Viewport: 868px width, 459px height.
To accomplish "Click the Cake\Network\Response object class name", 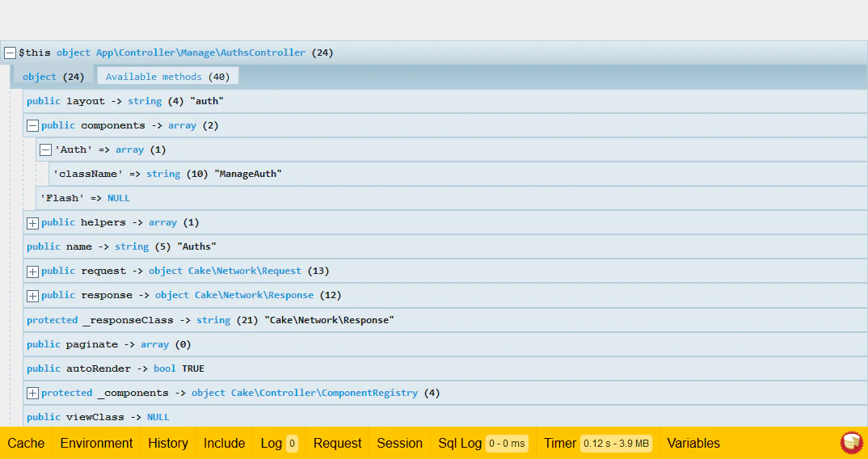I will coord(254,295).
